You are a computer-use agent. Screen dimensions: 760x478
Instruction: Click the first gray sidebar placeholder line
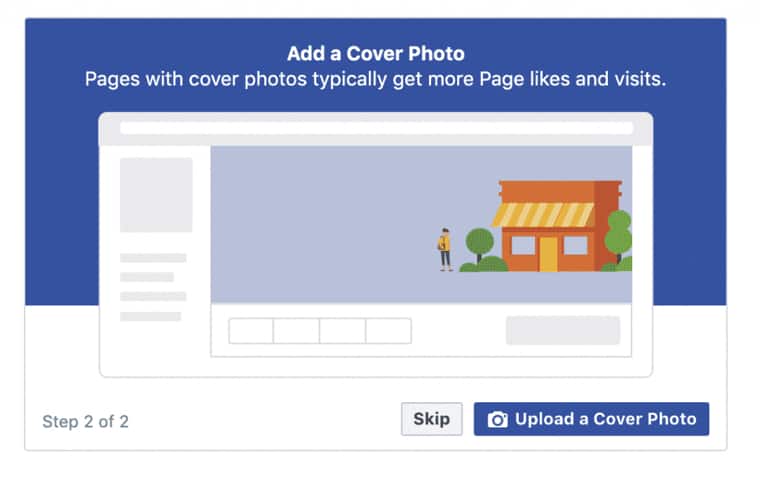[153, 258]
